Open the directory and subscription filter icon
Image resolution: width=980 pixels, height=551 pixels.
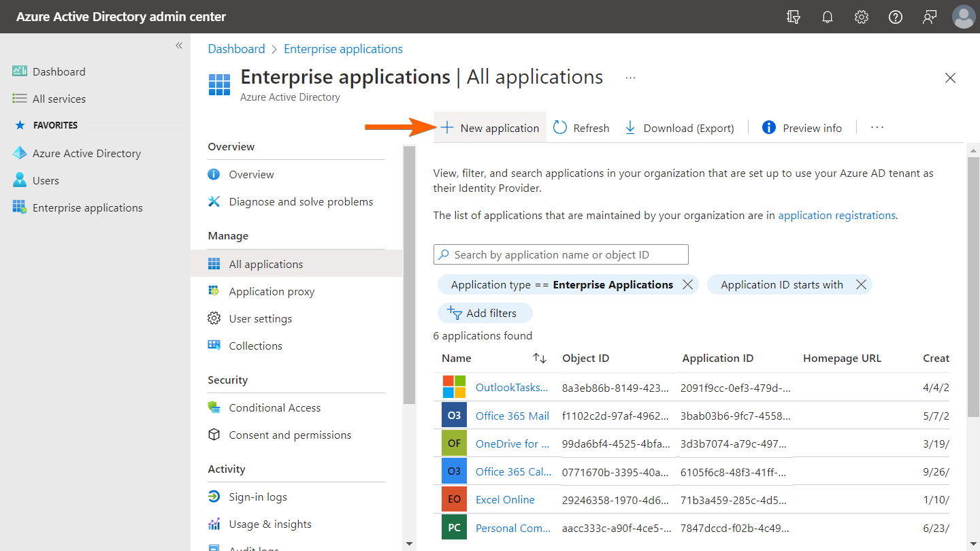(794, 17)
